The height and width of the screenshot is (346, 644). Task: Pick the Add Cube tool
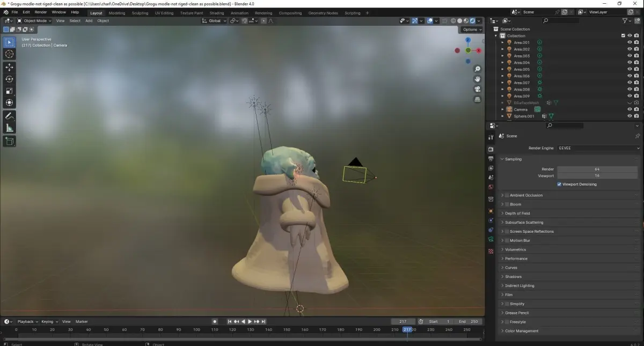coord(10,141)
